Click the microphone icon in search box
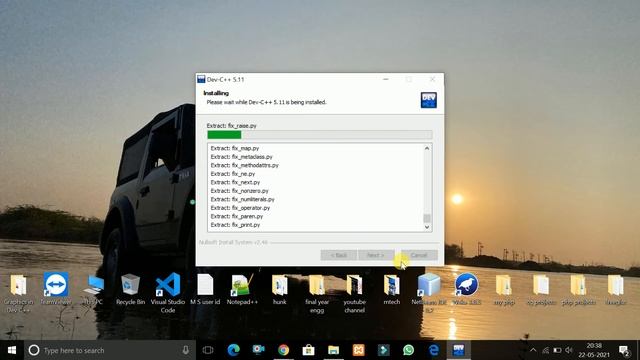Image resolution: width=640 pixels, height=360 pixels. pyautogui.click(x=185, y=350)
